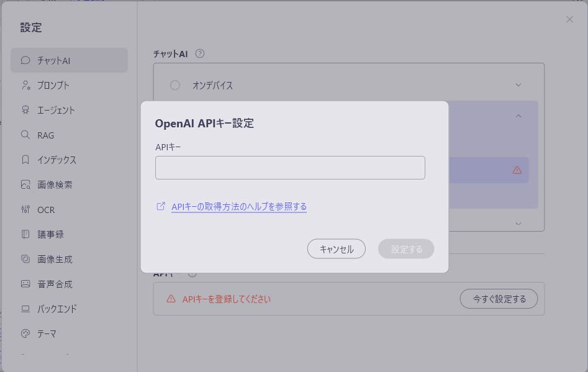588x372 pixels.
Task: Open the 音声合成 settings tab
Action: point(69,284)
